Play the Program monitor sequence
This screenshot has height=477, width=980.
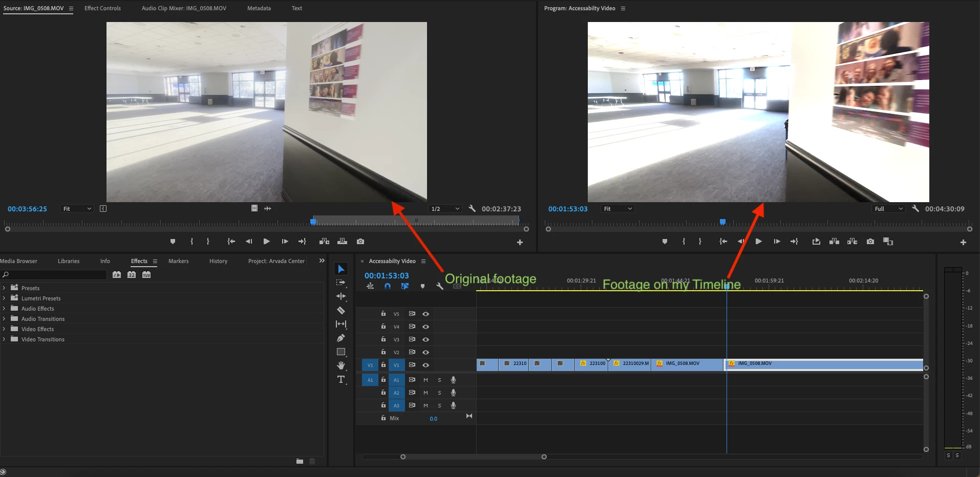pyautogui.click(x=758, y=242)
